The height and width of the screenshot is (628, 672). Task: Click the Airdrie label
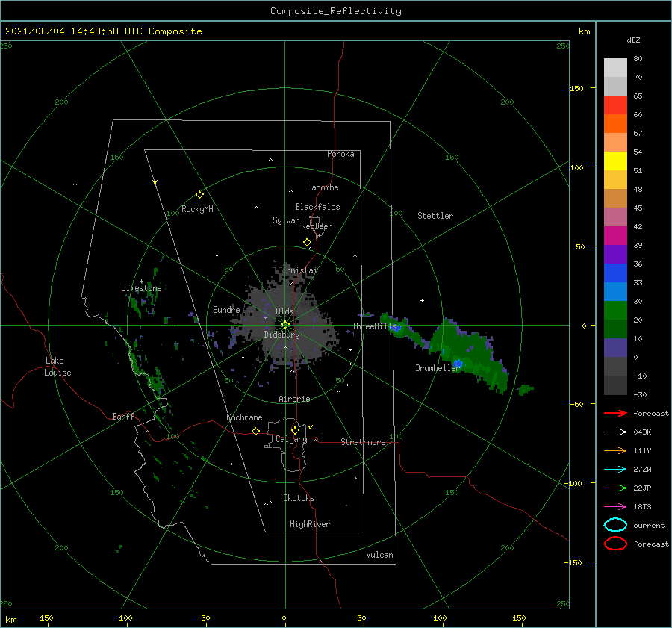pyautogui.click(x=294, y=399)
